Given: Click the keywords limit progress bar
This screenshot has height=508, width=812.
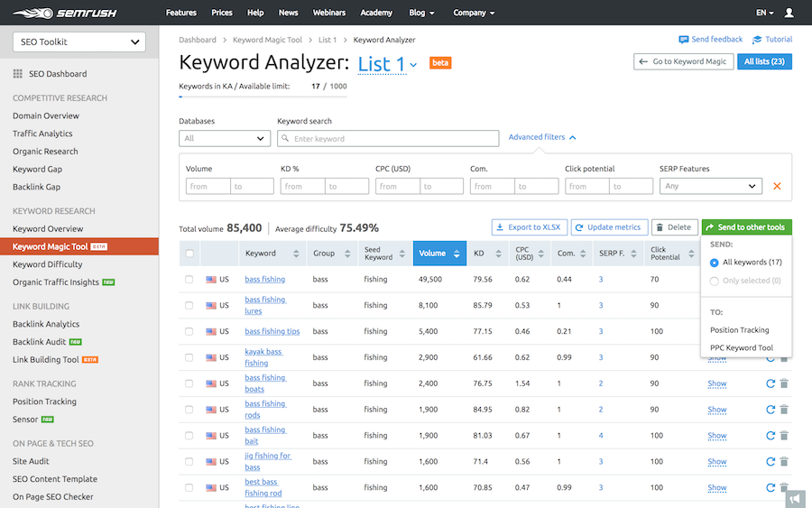Looking at the screenshot, I should (263, 97).
